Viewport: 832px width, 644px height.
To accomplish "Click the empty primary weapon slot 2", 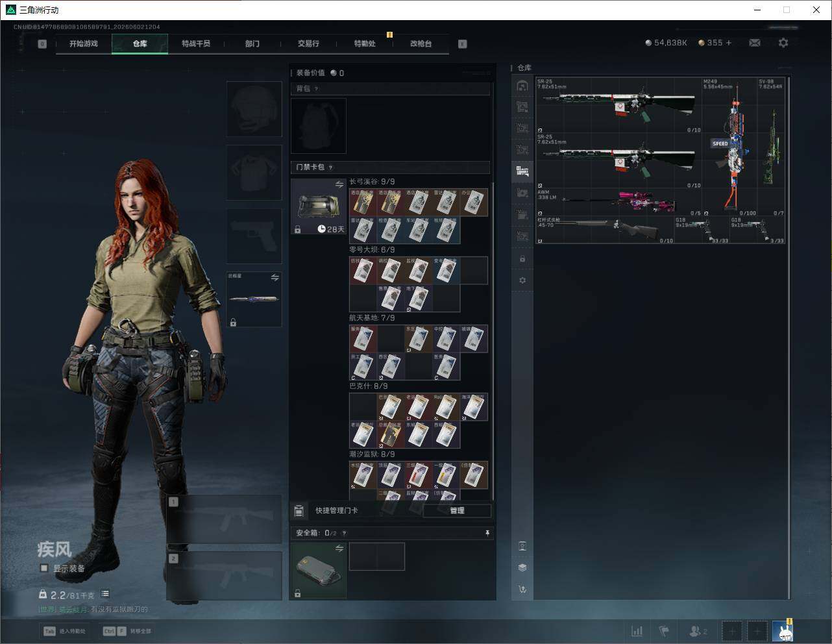I will click(x=225, y=576).
